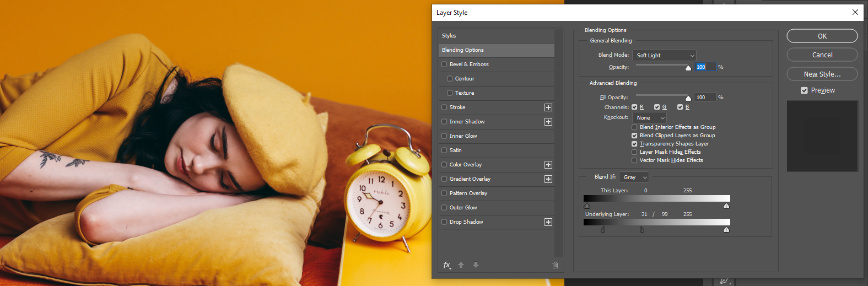Click Underlying Layer left-half black slider
The width and height of the screenshot is (868, 286).
602,229
